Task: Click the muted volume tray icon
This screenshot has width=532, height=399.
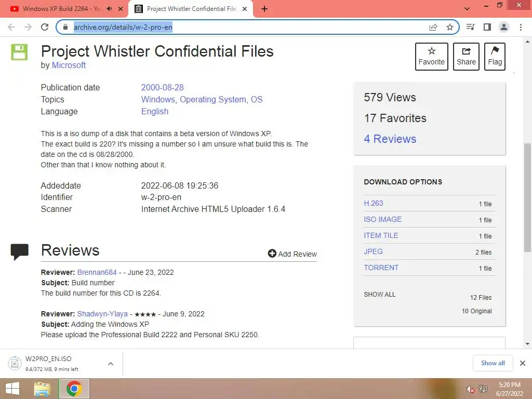Action: tap(470, 389)
